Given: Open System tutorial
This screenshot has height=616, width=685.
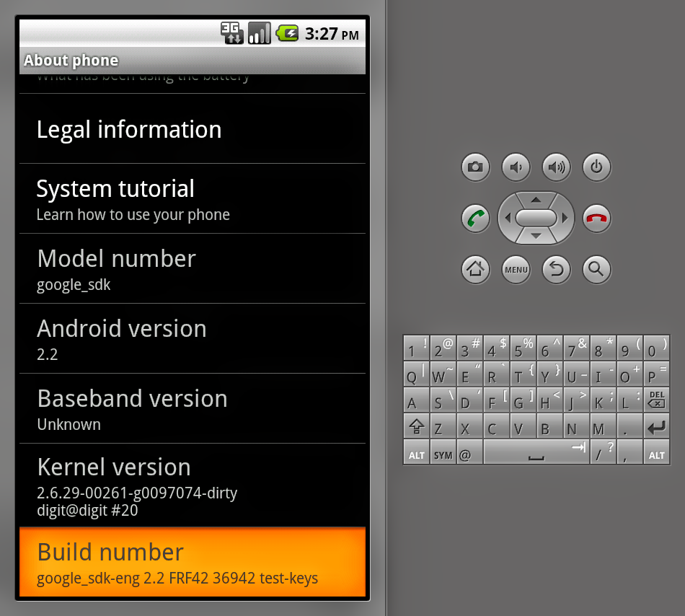Looking at the screenshot, I should pos(193,199).
